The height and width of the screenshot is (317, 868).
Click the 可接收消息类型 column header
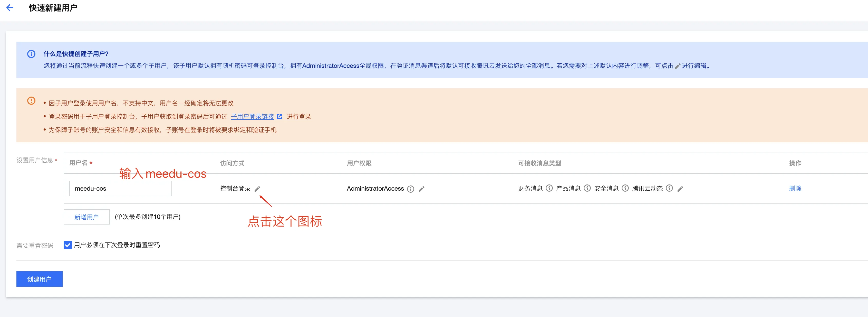tap(540, 163)
